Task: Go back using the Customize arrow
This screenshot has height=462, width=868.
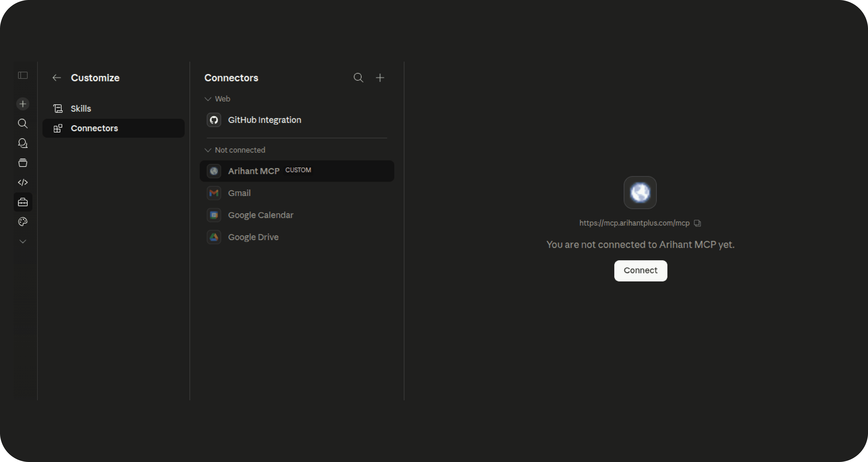Action: pyautogui.click(x=57, y=78)
